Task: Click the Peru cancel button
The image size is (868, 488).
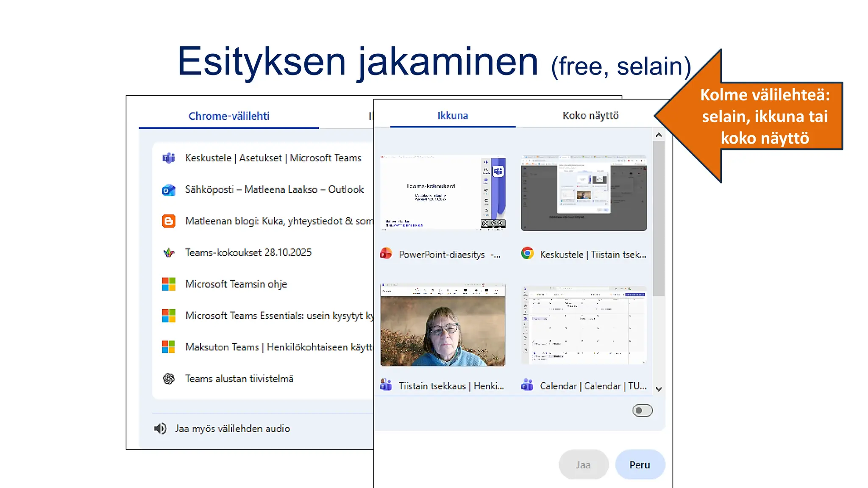Action: [x=640, y=465]
